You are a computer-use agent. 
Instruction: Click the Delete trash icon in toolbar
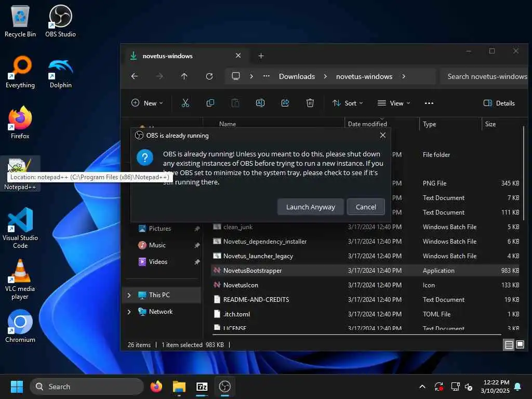310,103
